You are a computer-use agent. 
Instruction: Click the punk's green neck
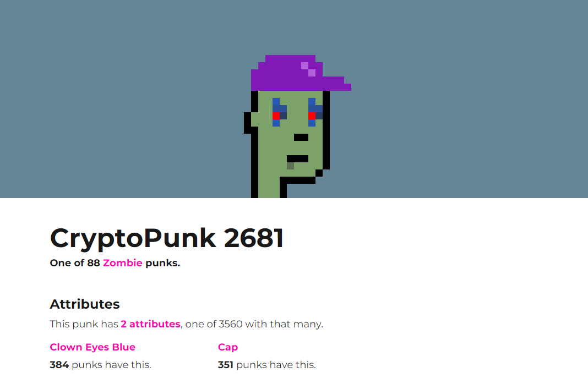(x=269, y=187)
